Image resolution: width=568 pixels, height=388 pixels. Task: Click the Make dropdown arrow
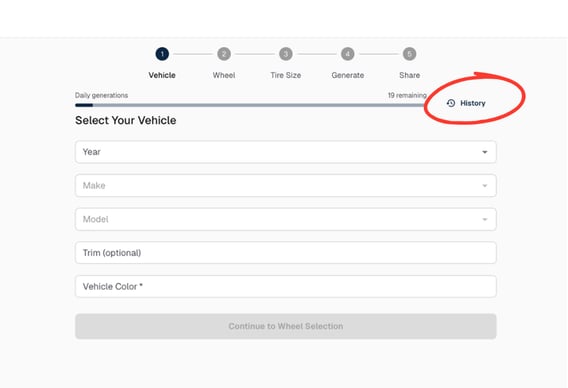pyautogui.click(x=485, y=186)
